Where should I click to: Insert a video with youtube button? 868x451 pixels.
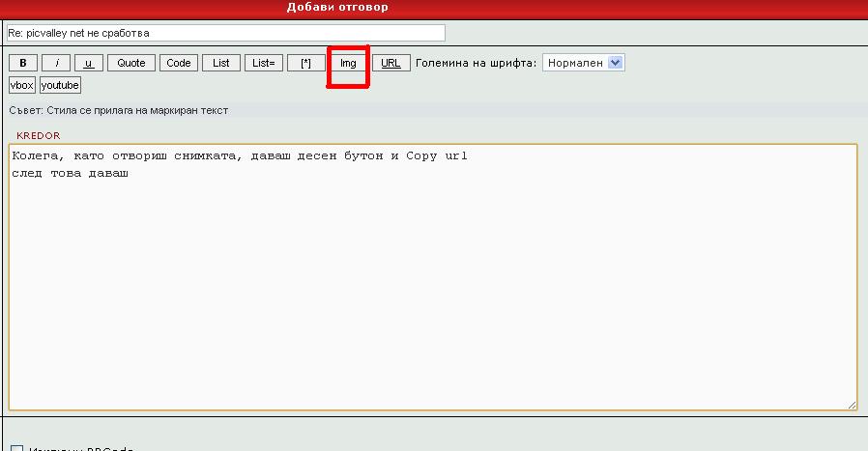click(60, 85)
